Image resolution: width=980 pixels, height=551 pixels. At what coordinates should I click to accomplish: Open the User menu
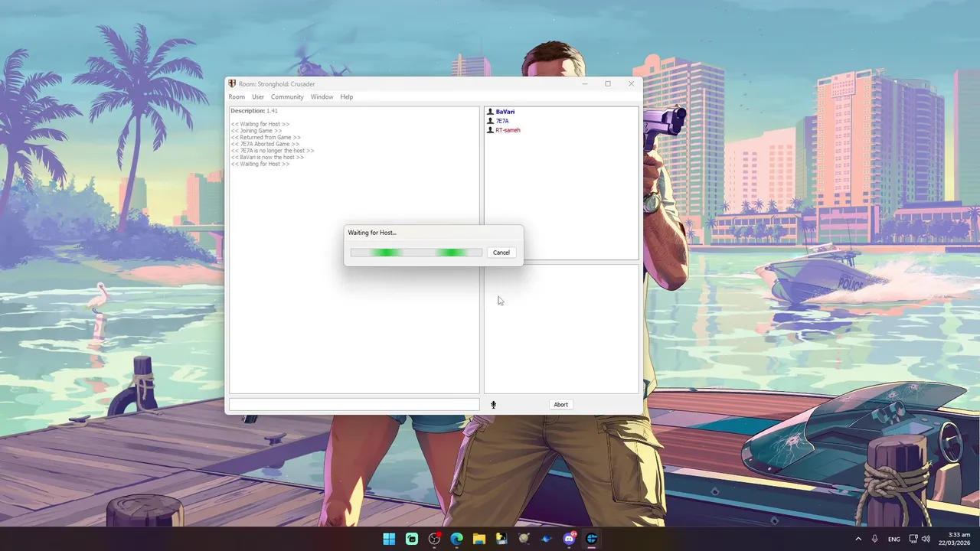258,97
